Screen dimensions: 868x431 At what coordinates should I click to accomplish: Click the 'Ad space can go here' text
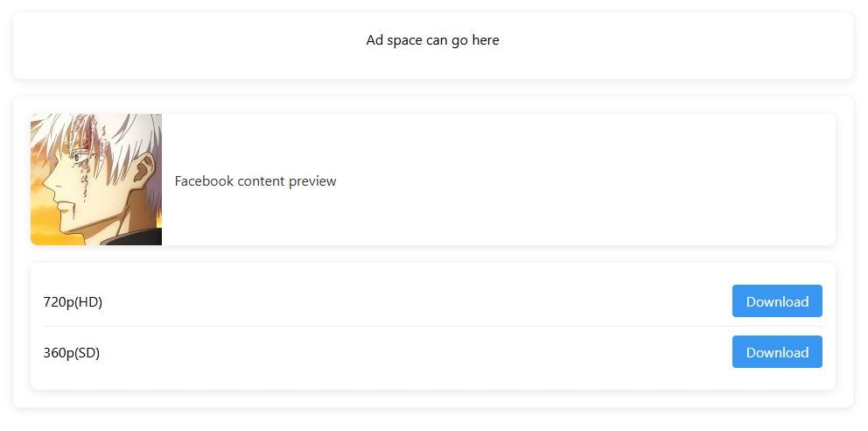tap(432, 40)
